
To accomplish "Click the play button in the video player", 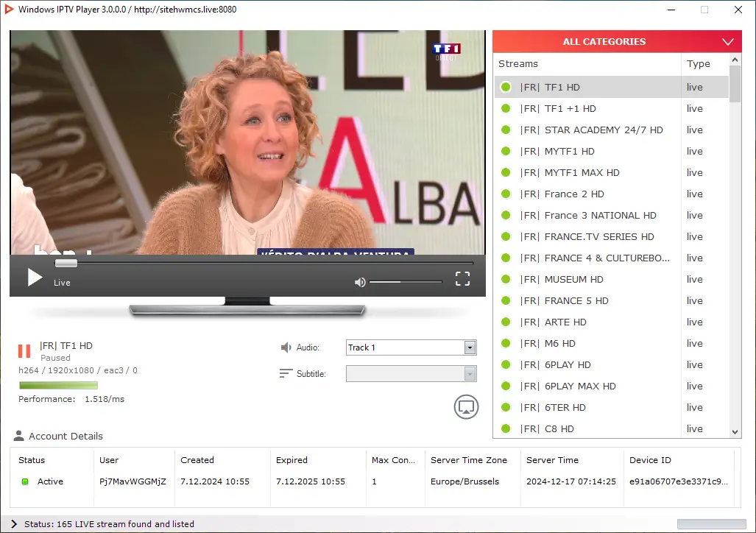I will pyautogui.click(x=35, y=278).
